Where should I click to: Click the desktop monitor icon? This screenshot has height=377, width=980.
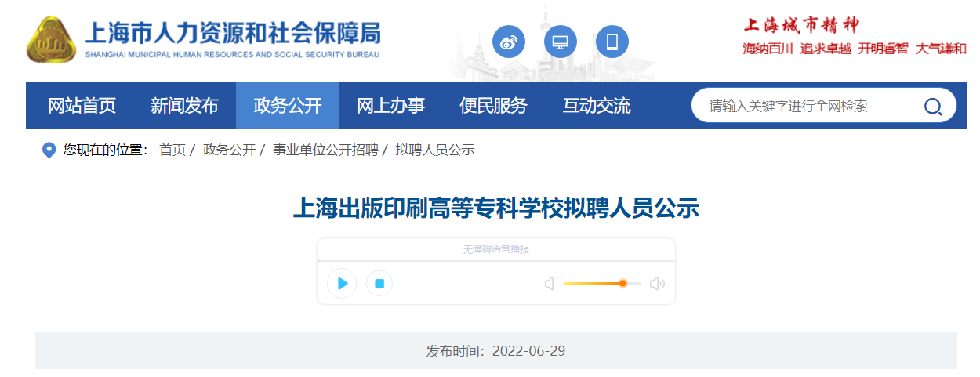click(x=561, y=42)
